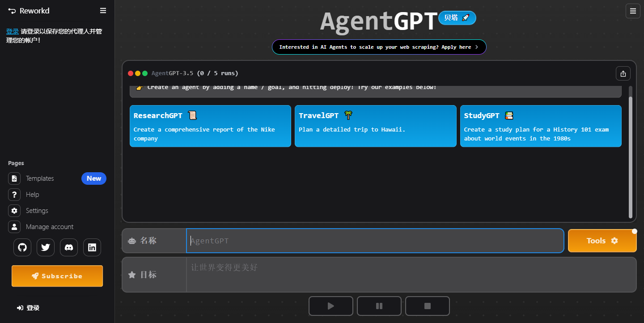Click the 登录 link at the top of sidebar

pos(13,31)
